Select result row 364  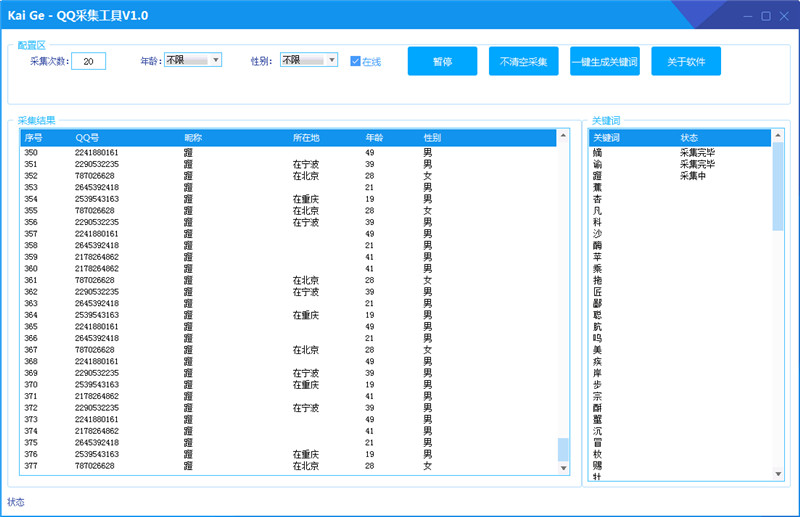(x=288, y=315)
